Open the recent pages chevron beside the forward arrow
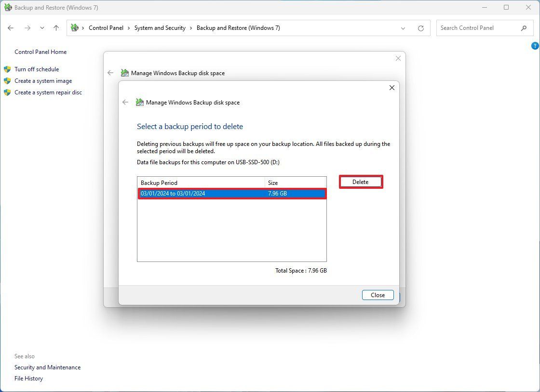This screenshot has height=392, width=540. pyautogui.click(x=42, y=28)
